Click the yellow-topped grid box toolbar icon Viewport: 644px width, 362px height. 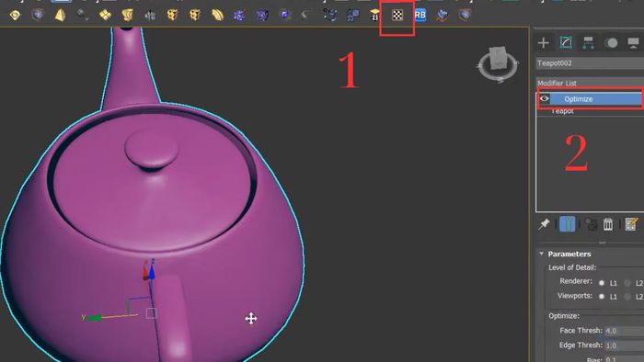[374, 16]
